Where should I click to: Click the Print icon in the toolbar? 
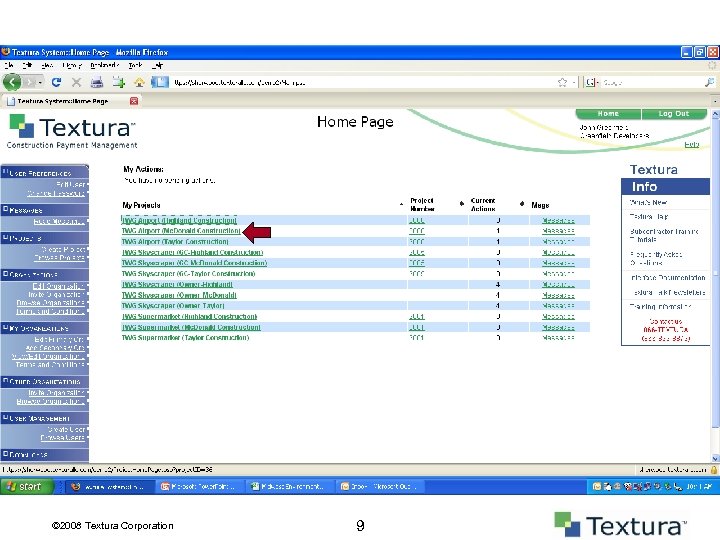tap(97, 82)
